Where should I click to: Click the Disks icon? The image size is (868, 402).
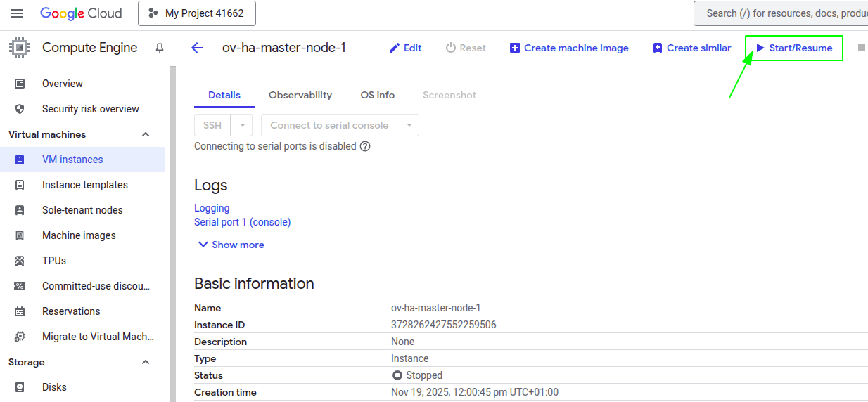coord(20,387)
